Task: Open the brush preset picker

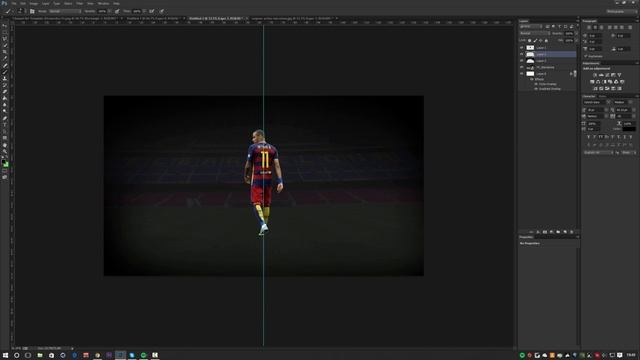Action: pos(20,11)
